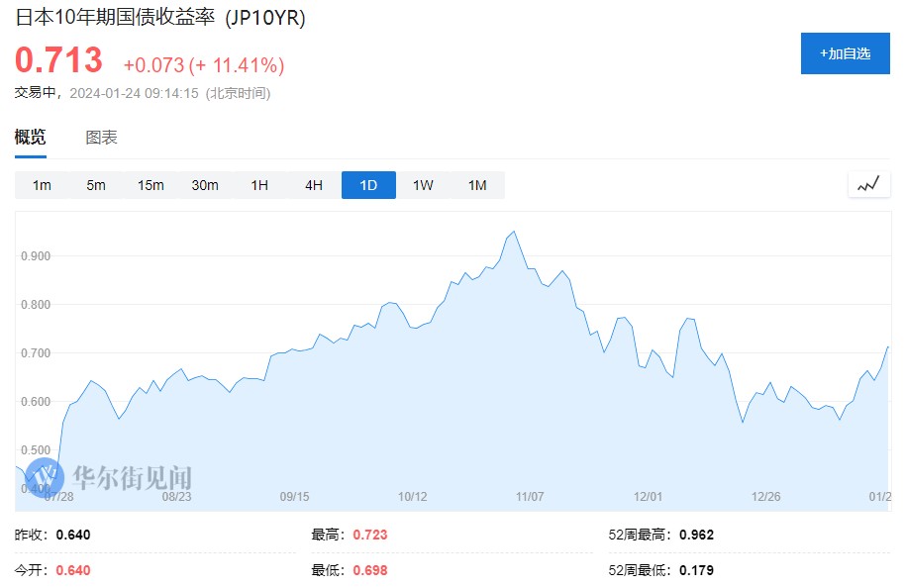The width and height of the screenshot is (906, 588).
Task: Choose the 1M monthly interval
Action: [x=477, y=185]
